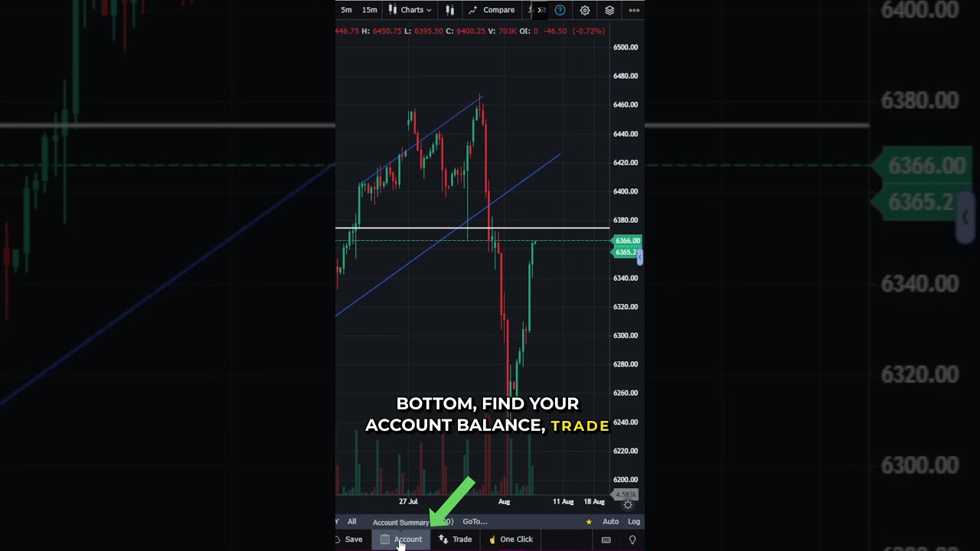
Task: Toggle Log price scale
Action: tap(634, 522)
